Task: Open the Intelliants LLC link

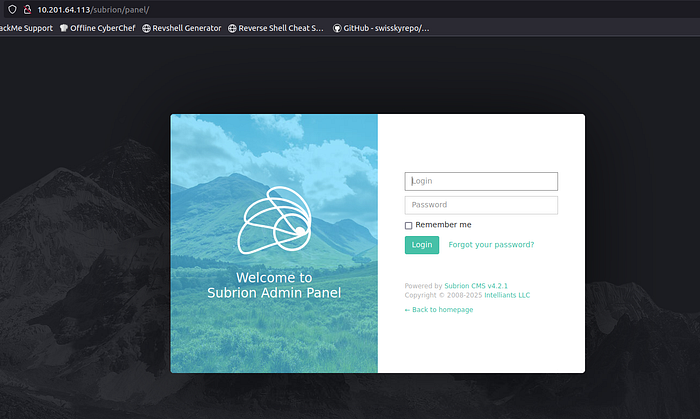Action: tap(507, 295)
